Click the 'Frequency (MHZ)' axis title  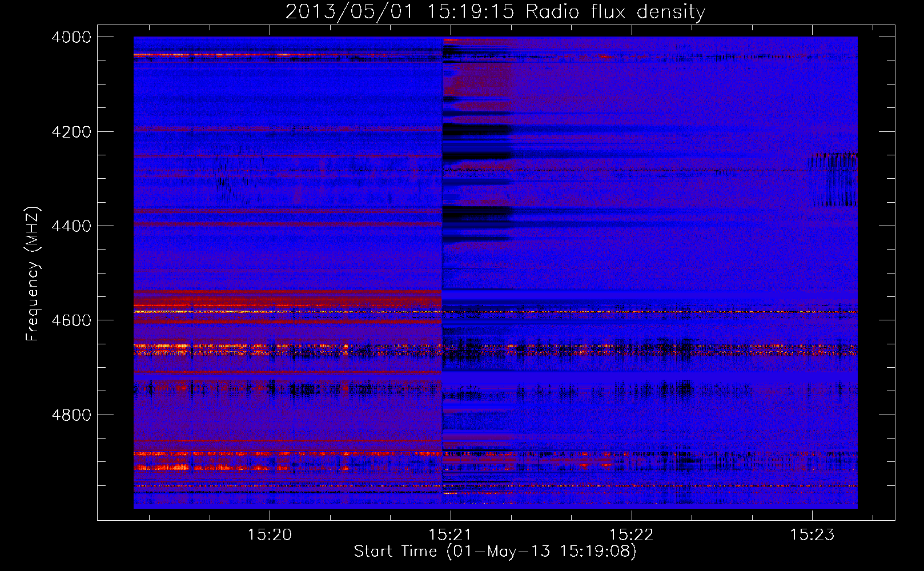pos(33,274)
